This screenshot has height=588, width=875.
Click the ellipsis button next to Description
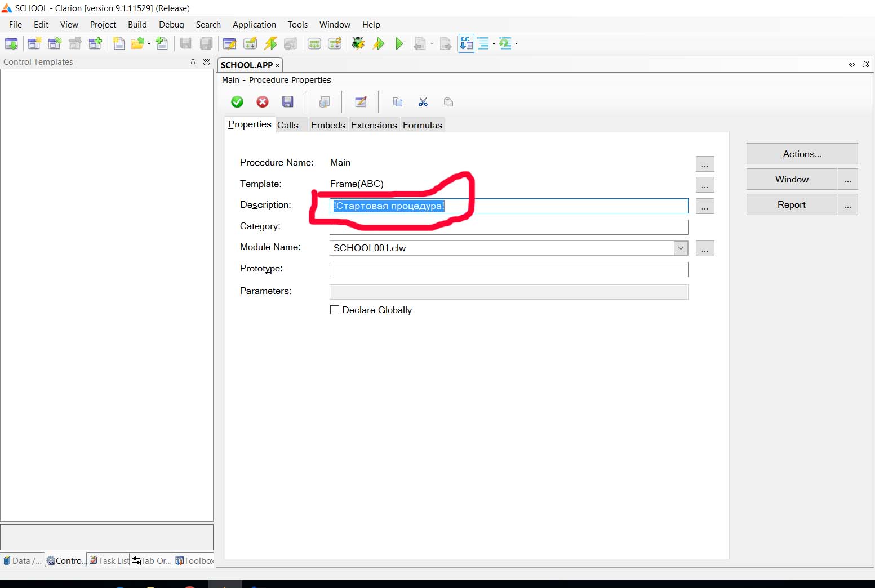pos(704,206)
